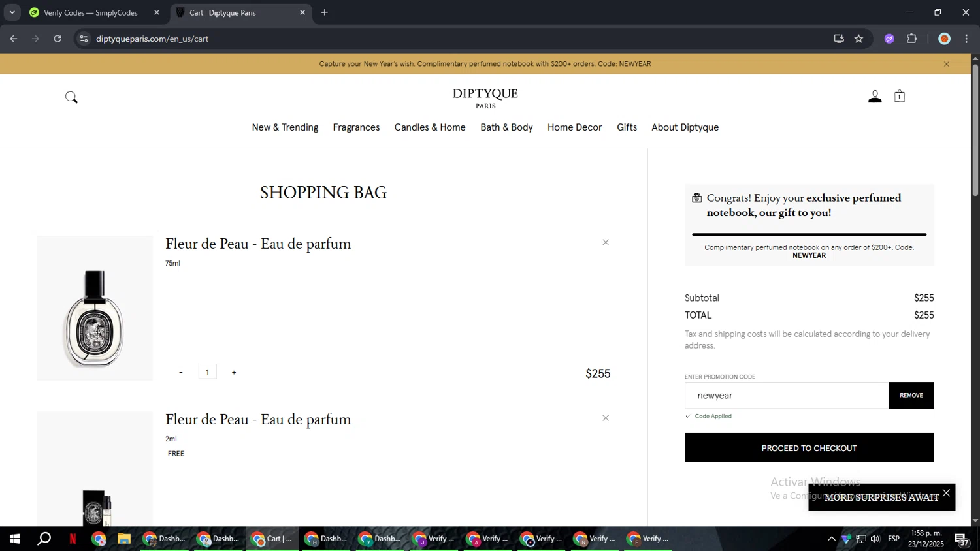Launch Netflix from the taskbar
The height and width of the screenshot is (551, 980).
[73, 539]
